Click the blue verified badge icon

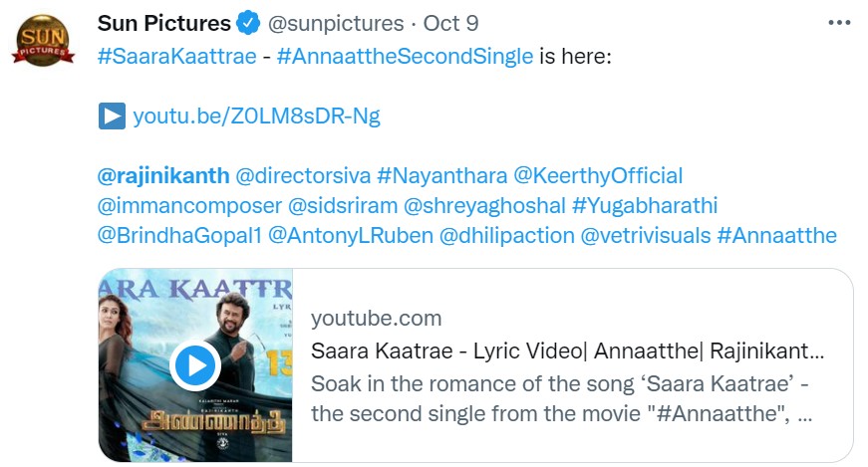coord(248,22)
